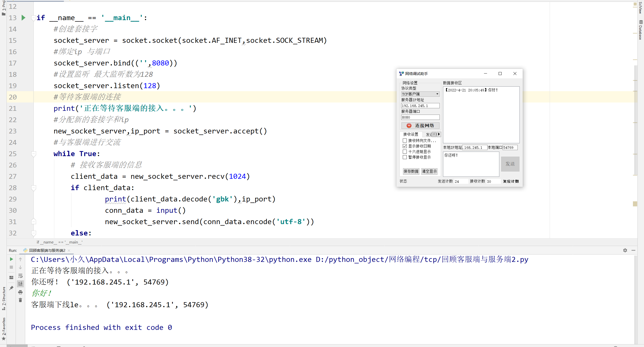Enable 接收转向文件 checkbox
644x347 pixels.
405,141
